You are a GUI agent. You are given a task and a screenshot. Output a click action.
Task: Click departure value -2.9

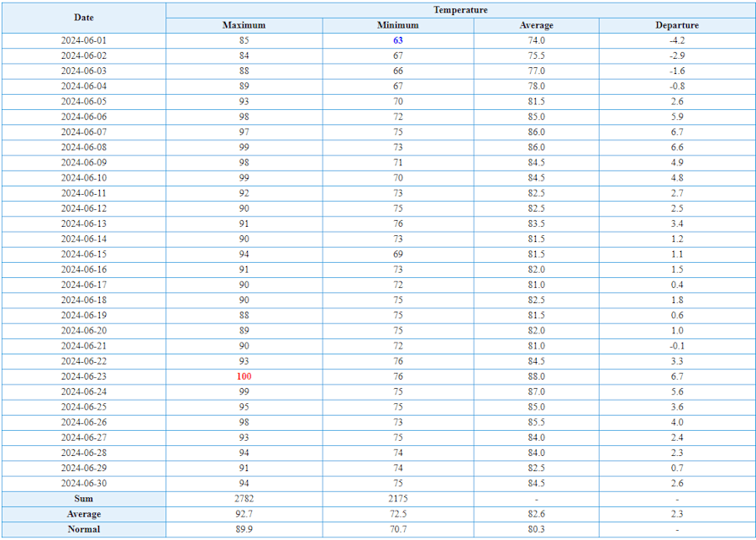tap(677, 56)
